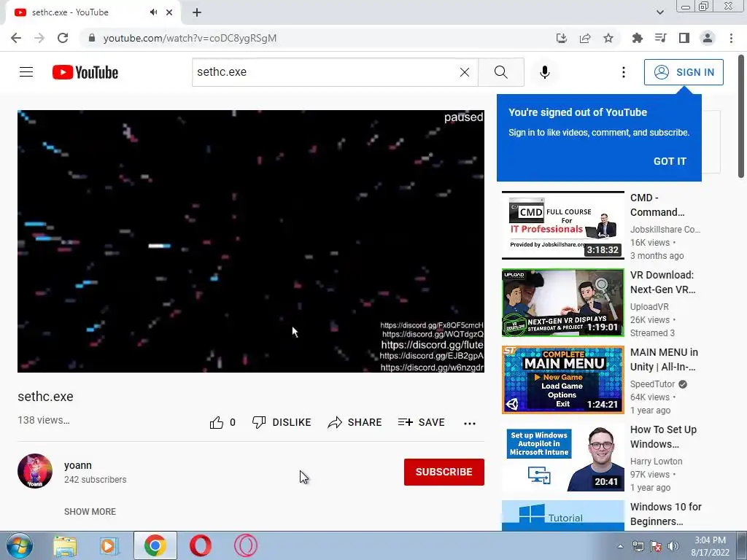Open the network tray icon
Image resolution: width=747 pixels, height=560 pixels.
[638, 546]
